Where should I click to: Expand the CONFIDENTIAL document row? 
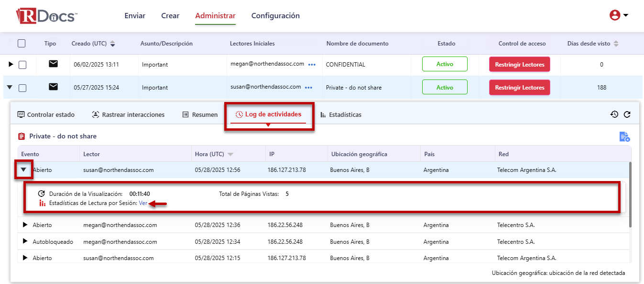[x=11, y=64]
